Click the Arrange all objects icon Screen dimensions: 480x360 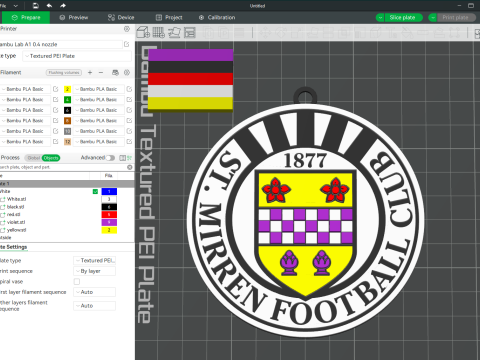point(189,32)
